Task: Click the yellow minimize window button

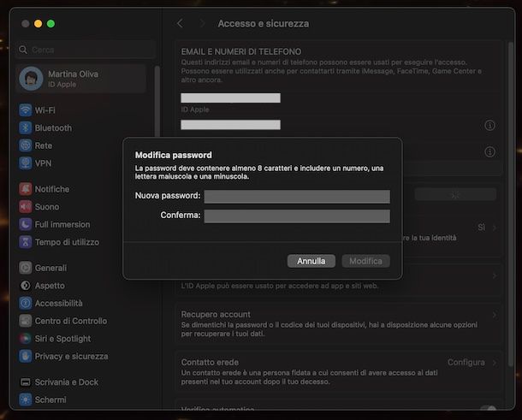Action: click(x=38, y=24)
